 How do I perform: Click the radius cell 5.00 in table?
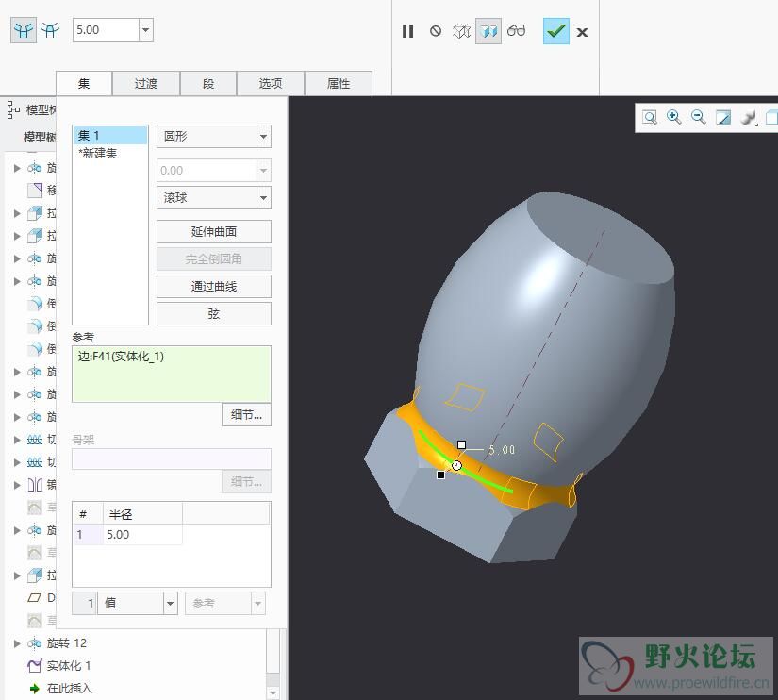click(x=142, y=535)
